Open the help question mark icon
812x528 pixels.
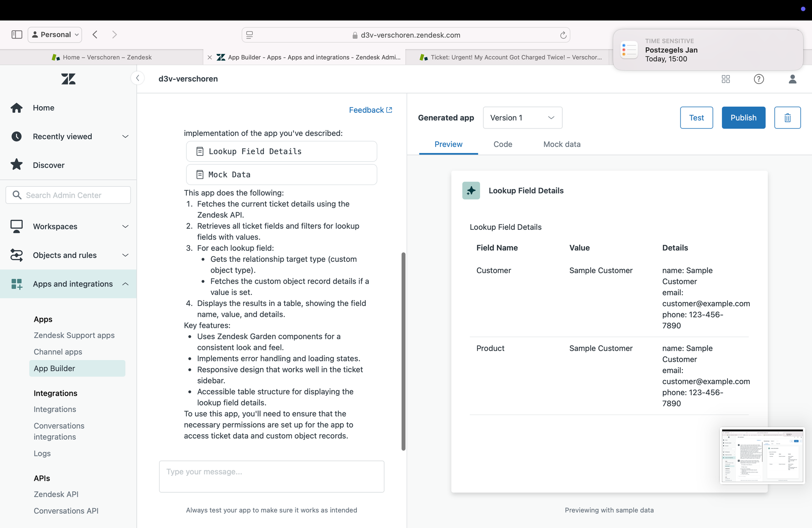758,79
